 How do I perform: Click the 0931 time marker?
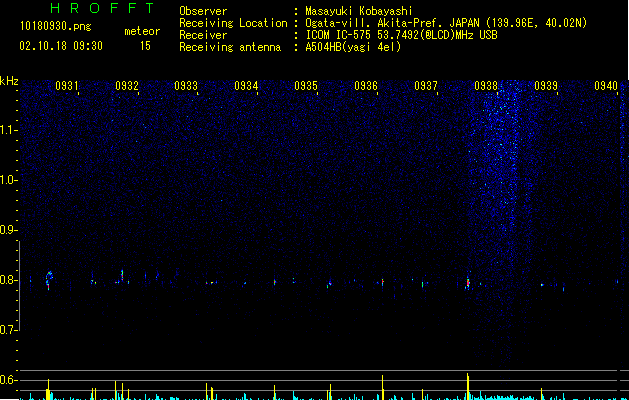coord(67,86)
